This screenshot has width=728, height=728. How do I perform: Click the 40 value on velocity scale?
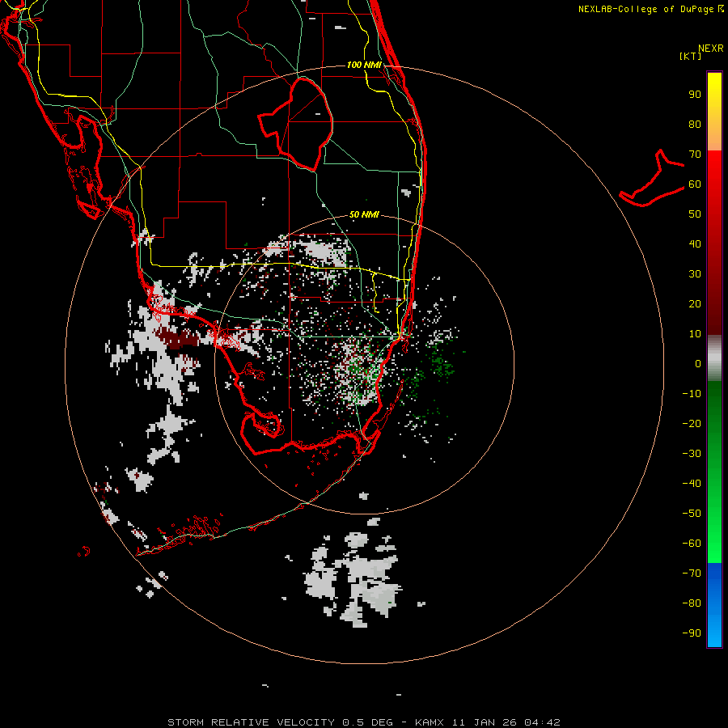point(695,244)
